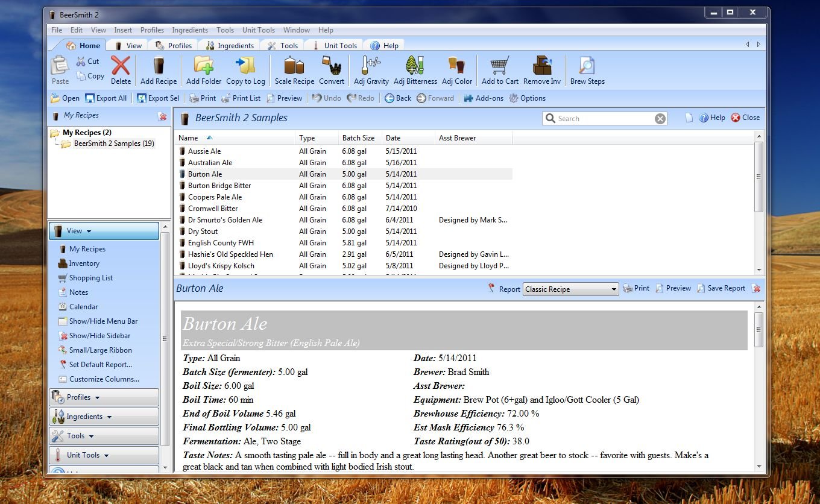Click the Add Folder icon
Image resolution: width=820 pixels, height=504 pixels.
click(204, 66)
